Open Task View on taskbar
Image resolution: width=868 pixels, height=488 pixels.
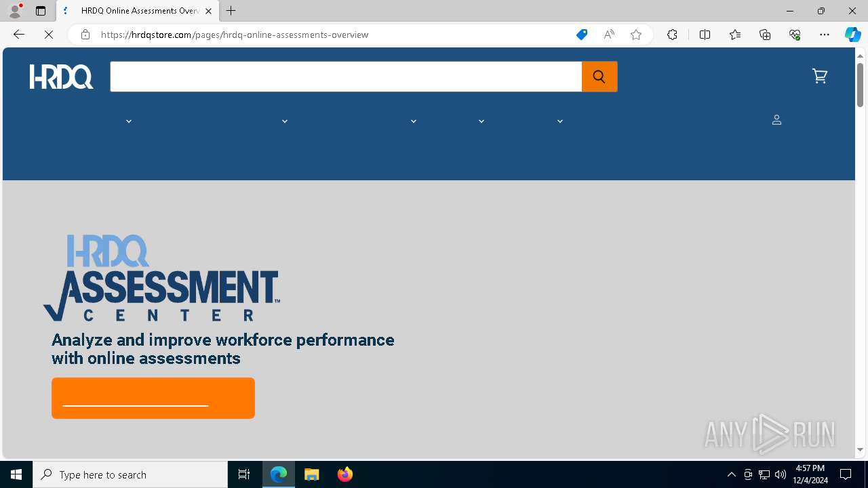tap(244, 474)
